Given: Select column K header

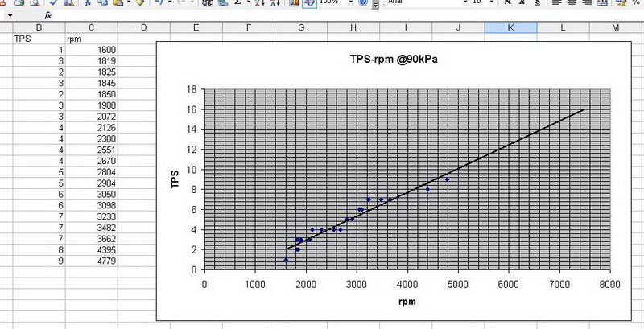Looking at the screenshot, I should point(510,28).
